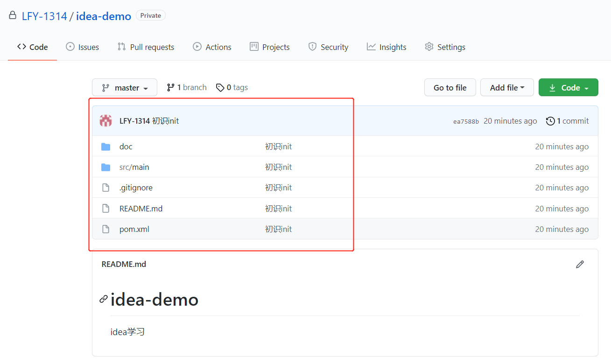Click the commit message in the src/main row
The height and width of the screenshot is (364, 611).
[x=278, y=167]
